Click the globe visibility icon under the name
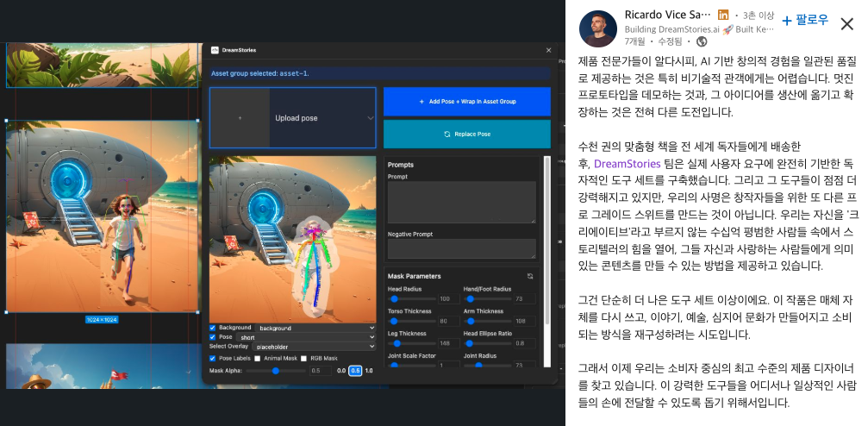868x426 pixels. pyautogui.click(x=702, y=41)
